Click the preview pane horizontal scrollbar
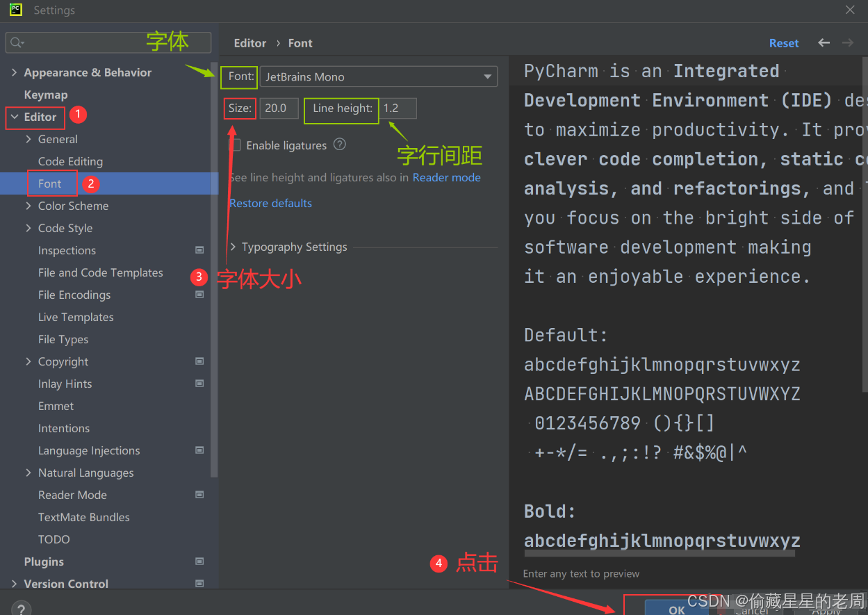868x615 pixels. pyautogui.click(x=660, y=555)
